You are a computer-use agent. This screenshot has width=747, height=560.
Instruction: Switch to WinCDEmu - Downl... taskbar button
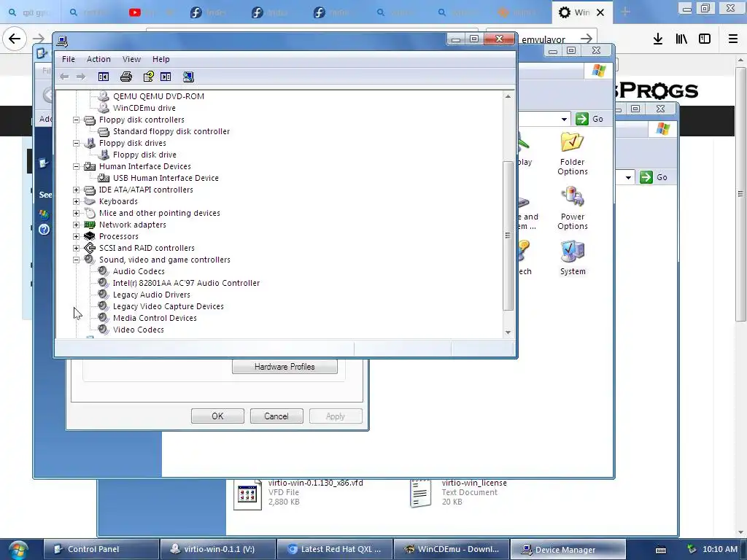point(451,549)
